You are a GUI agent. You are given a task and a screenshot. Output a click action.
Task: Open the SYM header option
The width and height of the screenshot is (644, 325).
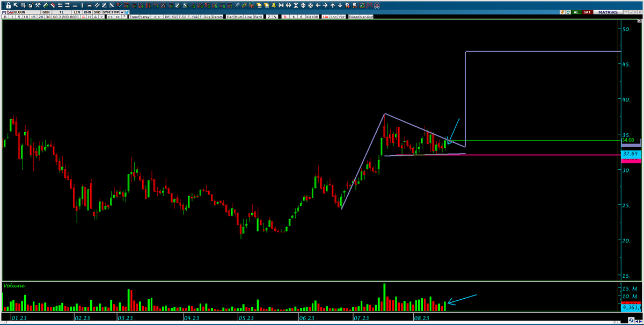tap(106, 12)
